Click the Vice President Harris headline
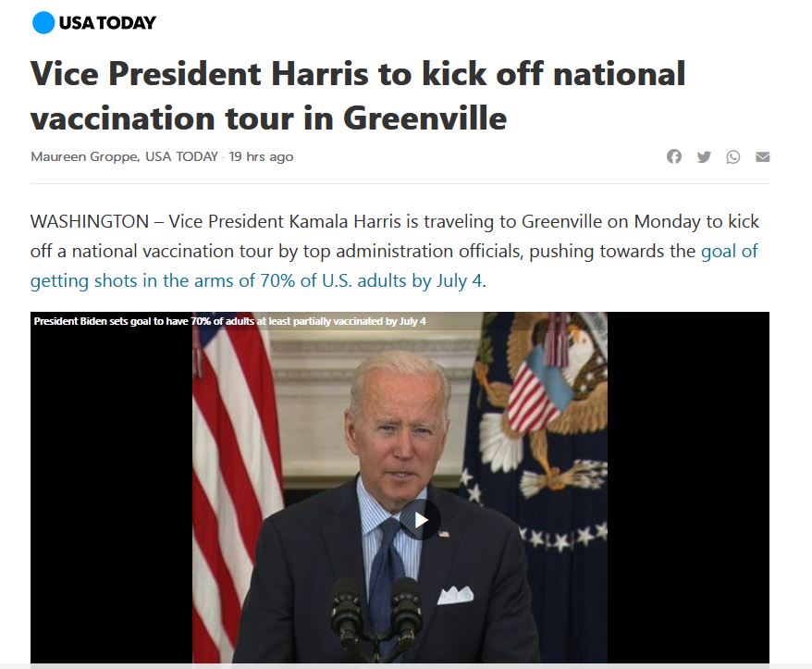 [358, 95]
